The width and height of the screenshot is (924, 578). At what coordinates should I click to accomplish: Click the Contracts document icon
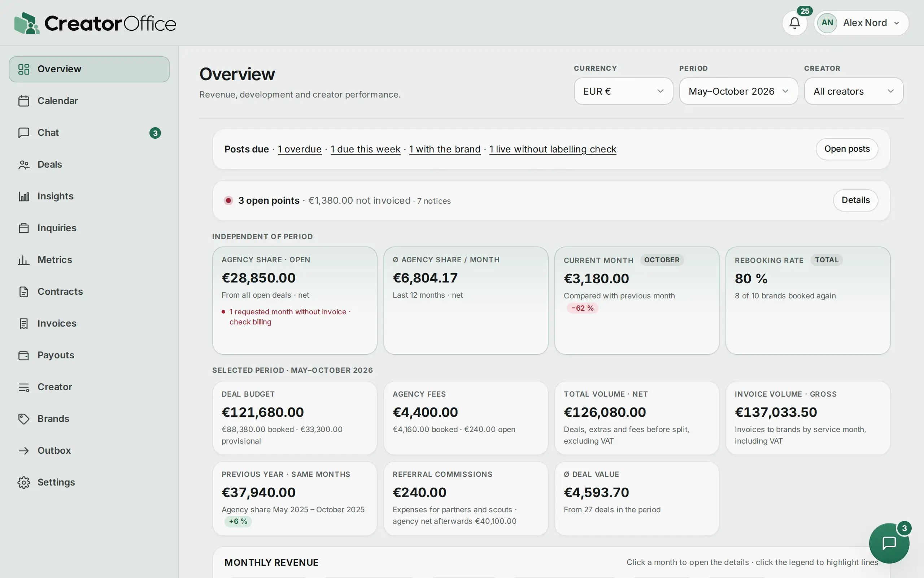(x=24, y=292)
